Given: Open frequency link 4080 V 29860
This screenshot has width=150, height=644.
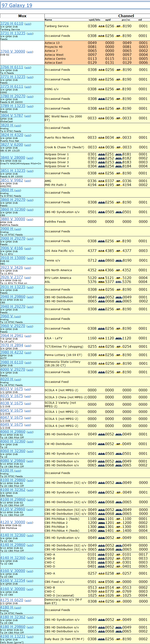Looking at the screenshot, I should point(13,461).
